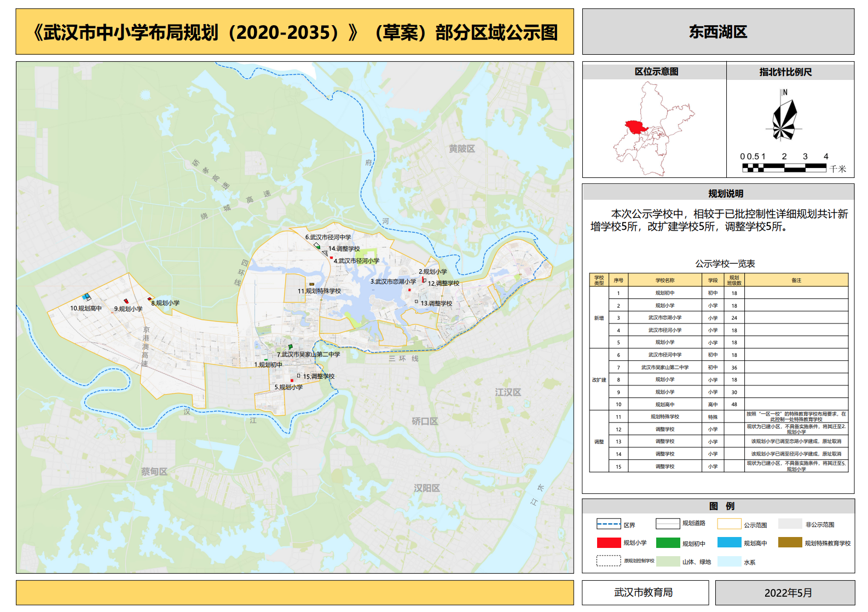This screenshot has height=612, width=868.
Task: Click the 东西湖区 header box
Action: [x=718, y=32]
